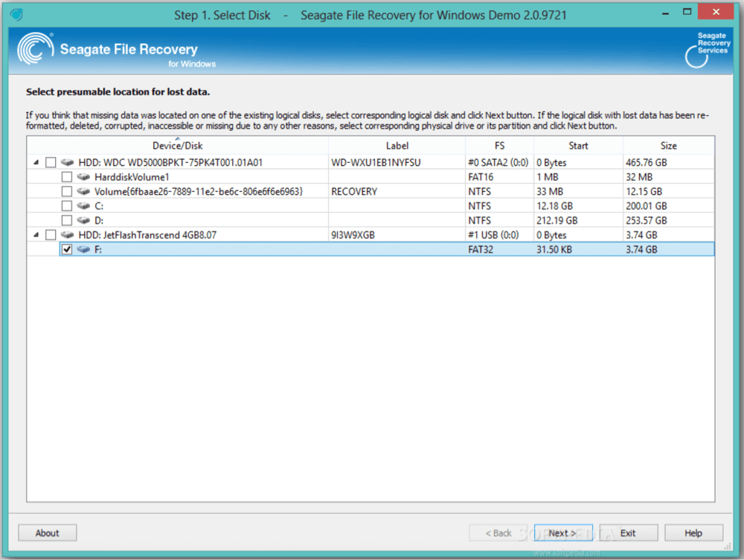
Task: Select the F: FAT32 row
Action: coord(298,250)
